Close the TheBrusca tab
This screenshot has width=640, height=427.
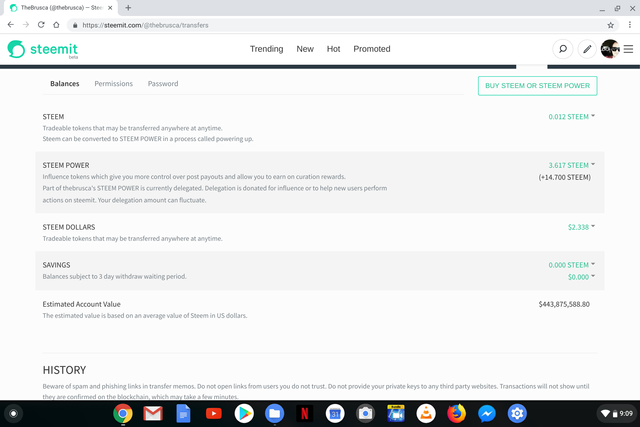(x=110, y=8)
